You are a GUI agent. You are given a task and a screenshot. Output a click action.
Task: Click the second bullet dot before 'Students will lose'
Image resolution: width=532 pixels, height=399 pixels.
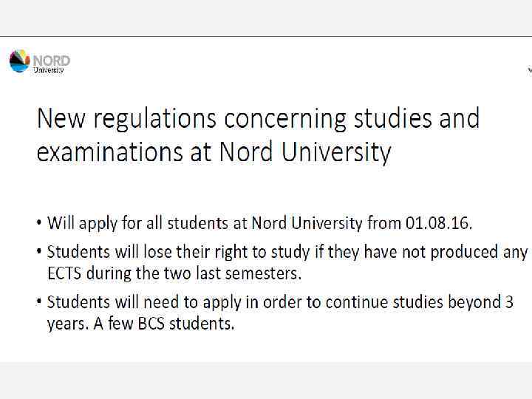click(40, 252)
